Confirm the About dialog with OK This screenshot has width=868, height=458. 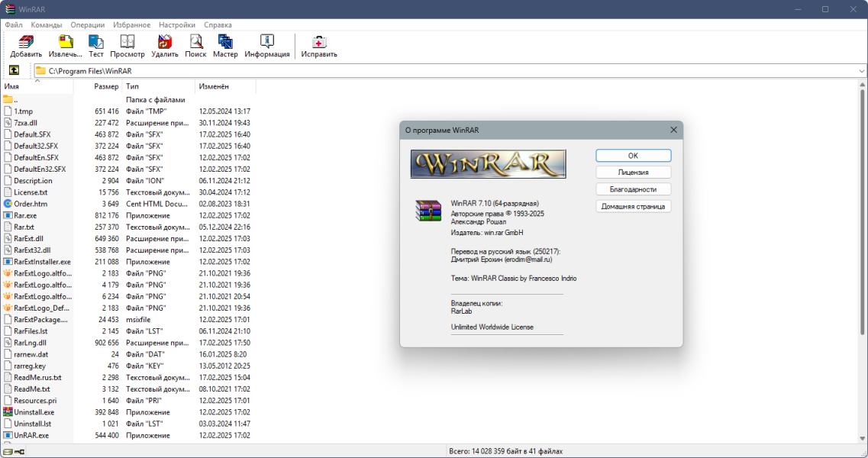point(634,156)
